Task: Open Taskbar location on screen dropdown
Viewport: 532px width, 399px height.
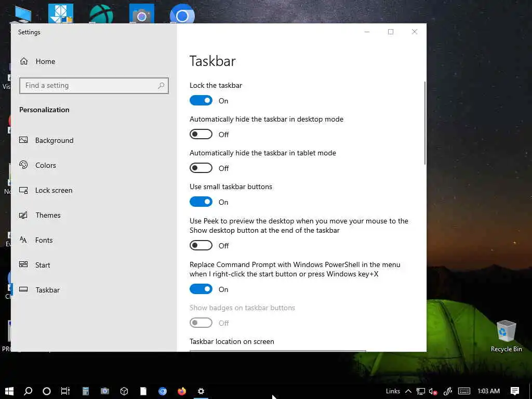Action: click(x=278, y=351)
